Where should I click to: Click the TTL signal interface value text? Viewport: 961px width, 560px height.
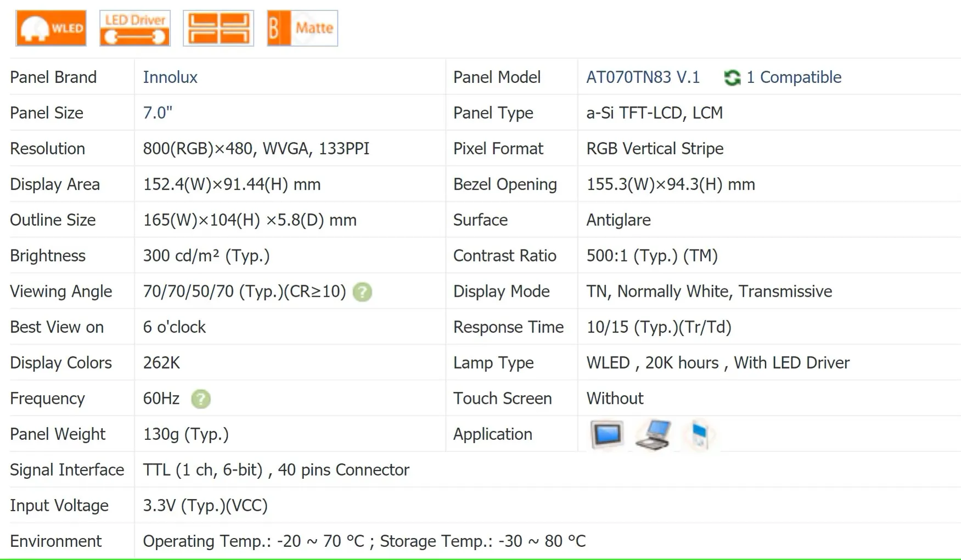click(x=276, y=470)
